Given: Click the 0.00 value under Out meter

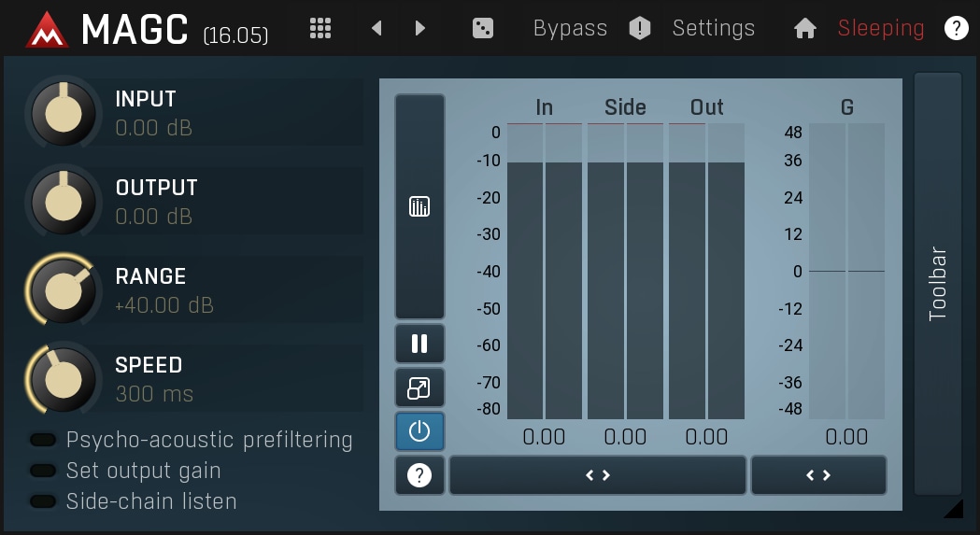Looking at the screenshot, I should [706, 436].
